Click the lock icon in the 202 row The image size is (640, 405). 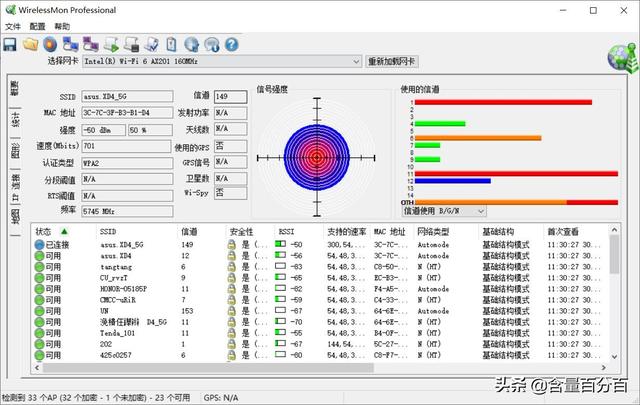(x=231, y=344)
